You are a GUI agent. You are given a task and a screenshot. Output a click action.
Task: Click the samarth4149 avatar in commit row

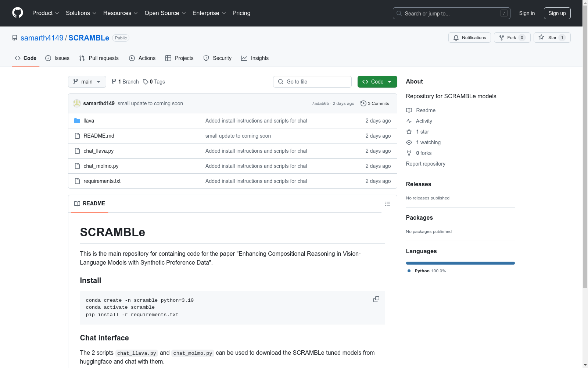click(77, 103)
